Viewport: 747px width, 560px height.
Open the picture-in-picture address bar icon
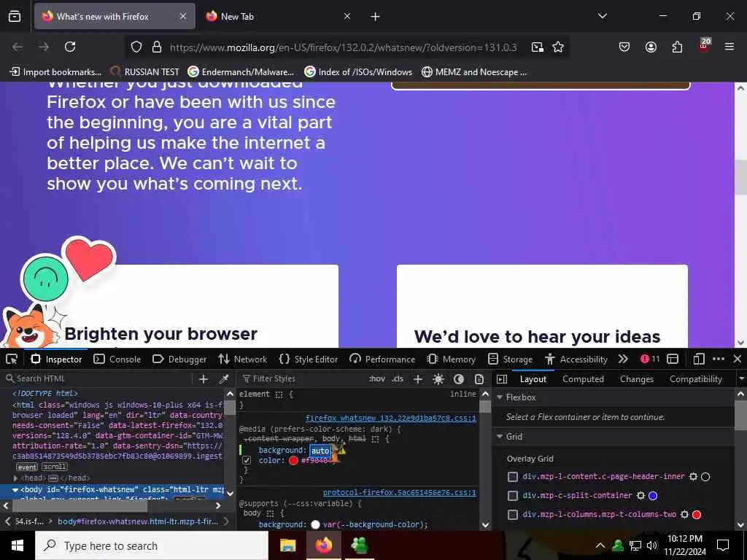pos(538,47)
